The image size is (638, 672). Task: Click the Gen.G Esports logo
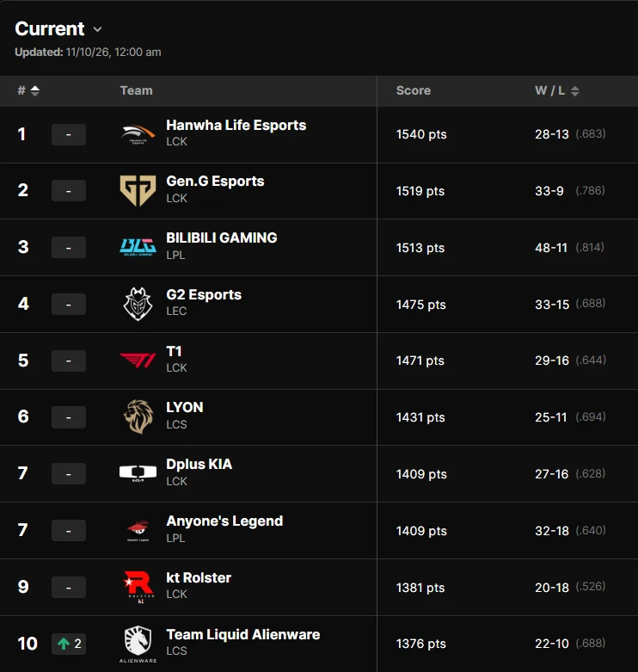click(138, 191)
